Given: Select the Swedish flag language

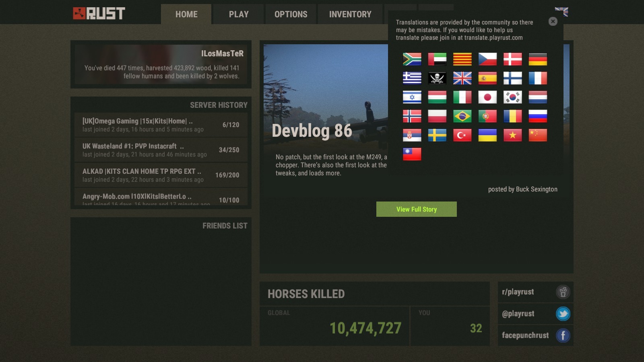Looking at the screenshot, I should pos(437,135).
